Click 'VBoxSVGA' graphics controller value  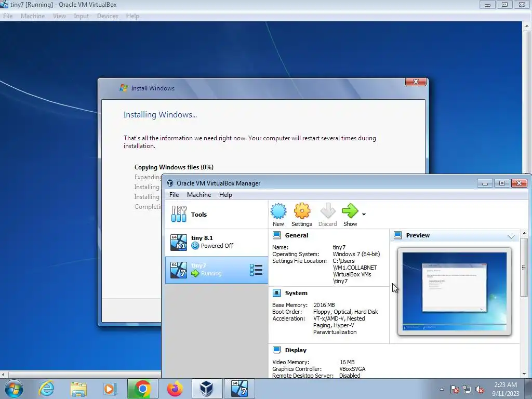click(352, 369)
